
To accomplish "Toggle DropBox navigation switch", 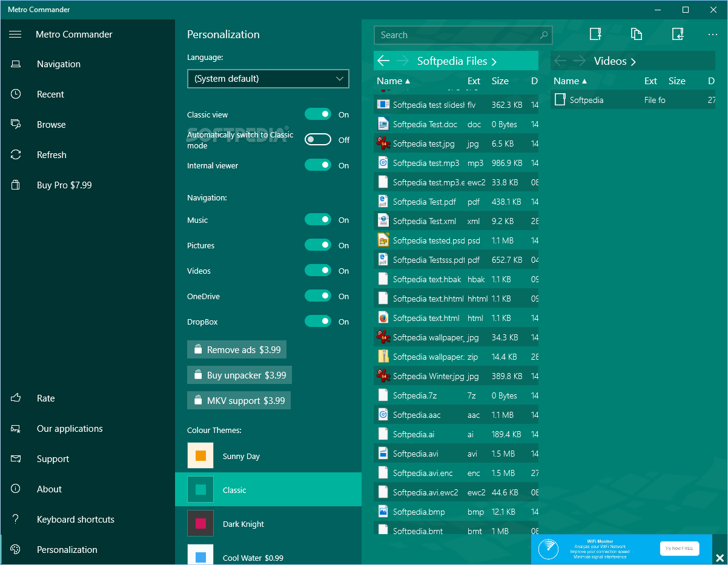I will pyautogui.click(x=318, y=322).
